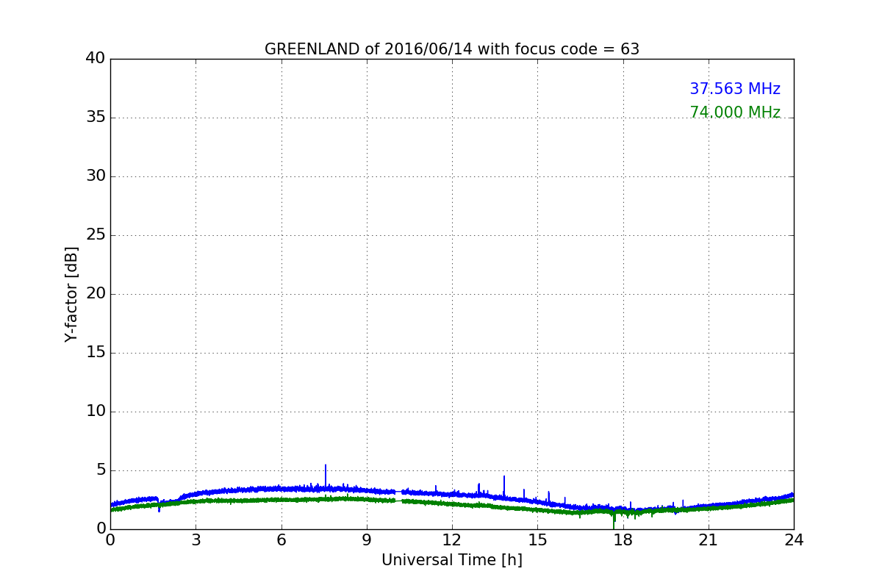Click the '40' tick on the Y-factor axis
The image size is (882, 588).
coord(96,58)
